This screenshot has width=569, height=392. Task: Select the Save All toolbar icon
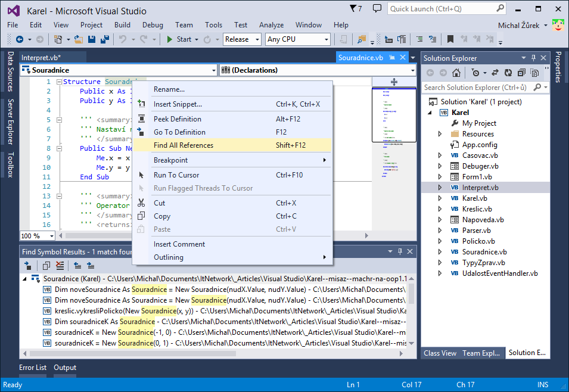tap(105, 39)
